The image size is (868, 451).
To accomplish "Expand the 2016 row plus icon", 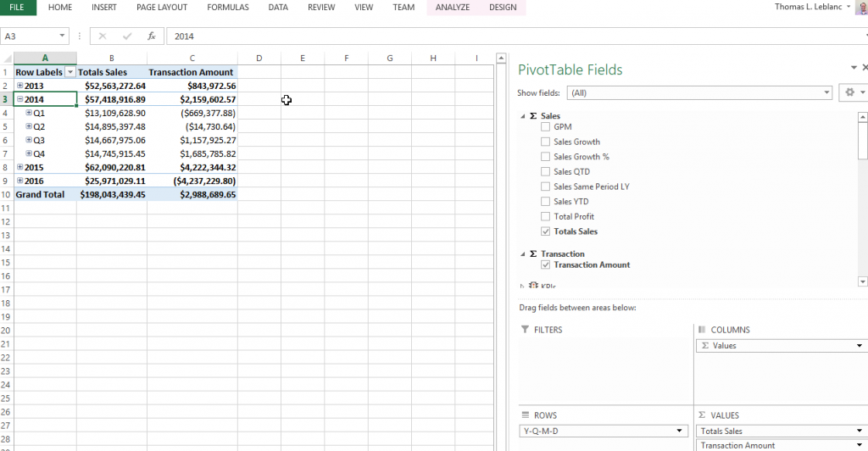I will (x=19, y=181).
